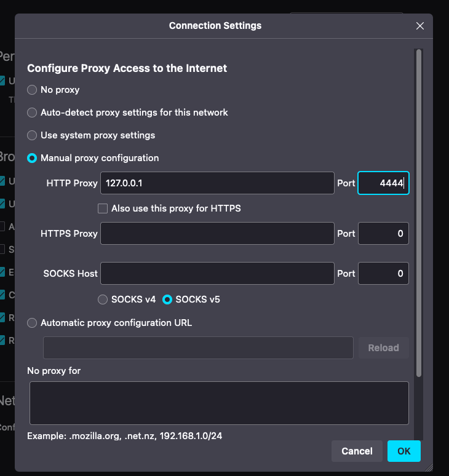Click the automatic proxy URL text field
This screenshot has width=449, height=476.
point(198,347)
